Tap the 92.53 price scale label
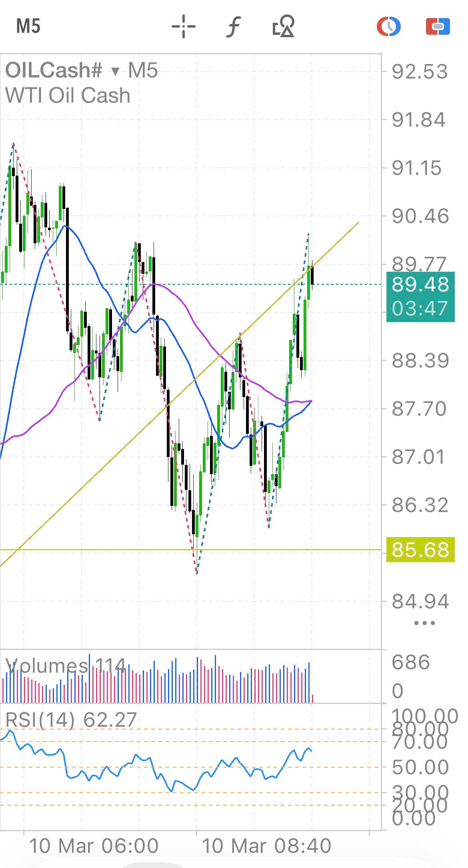 click(x=419, y=72)
